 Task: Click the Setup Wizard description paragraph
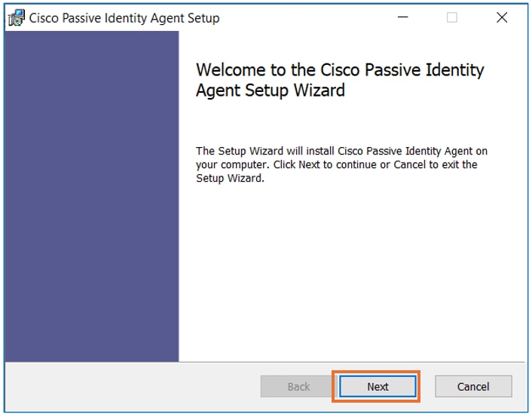(341, 164)
